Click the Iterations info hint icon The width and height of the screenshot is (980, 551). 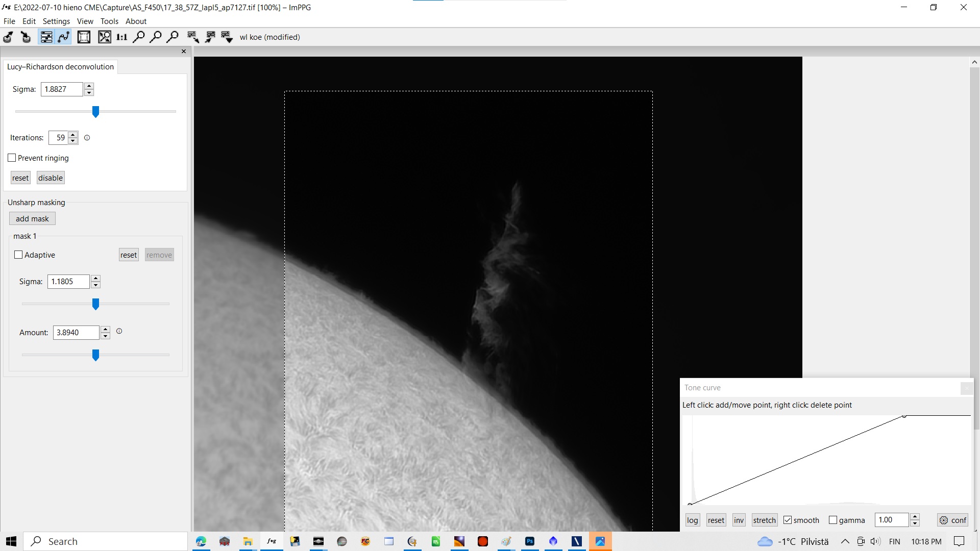[87, 138]
